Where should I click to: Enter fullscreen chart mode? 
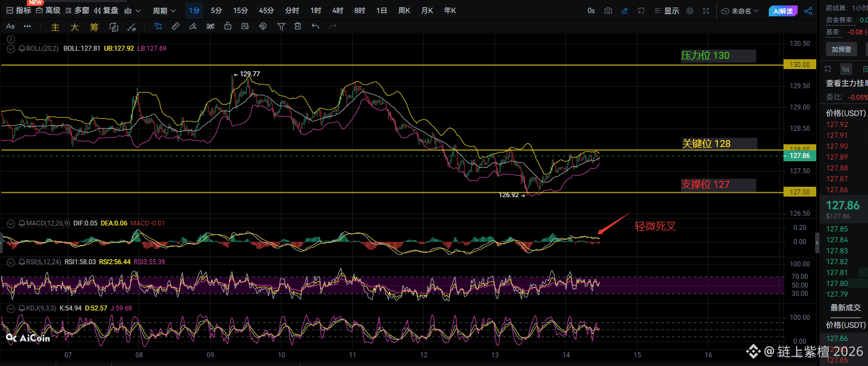tap(706, 11)
